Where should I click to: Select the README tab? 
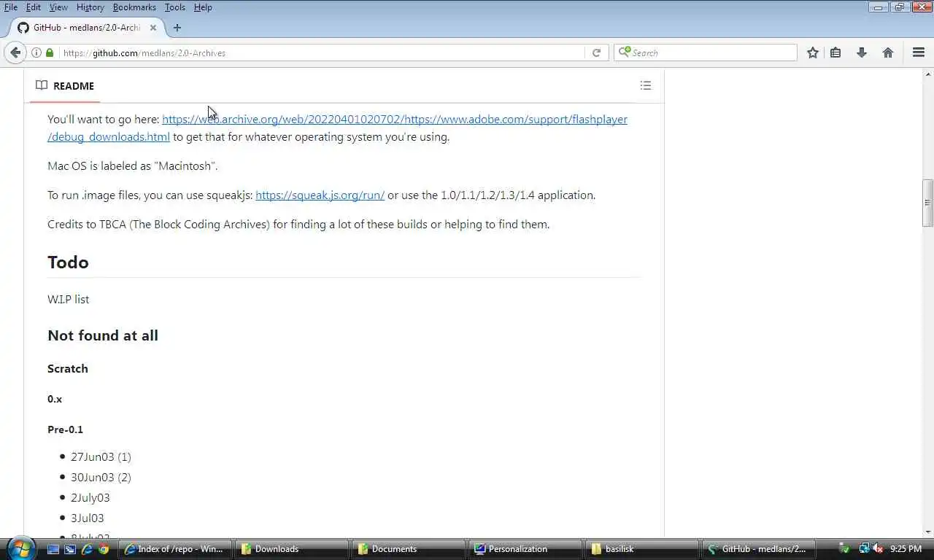click(x=65, y=85)
